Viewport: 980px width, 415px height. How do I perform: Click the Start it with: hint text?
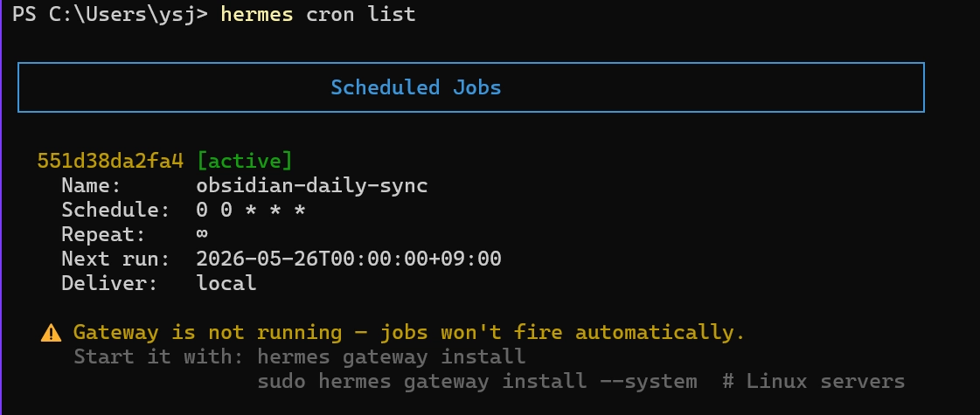pos(159,356)
